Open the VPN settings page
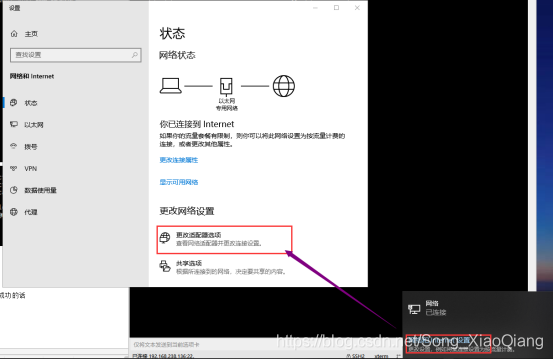This screenshot has height=360, width=553. click(31, 169)
